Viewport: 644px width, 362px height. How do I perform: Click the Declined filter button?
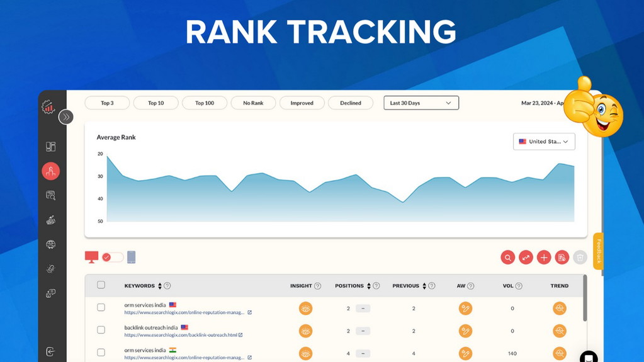click(351, 103)
